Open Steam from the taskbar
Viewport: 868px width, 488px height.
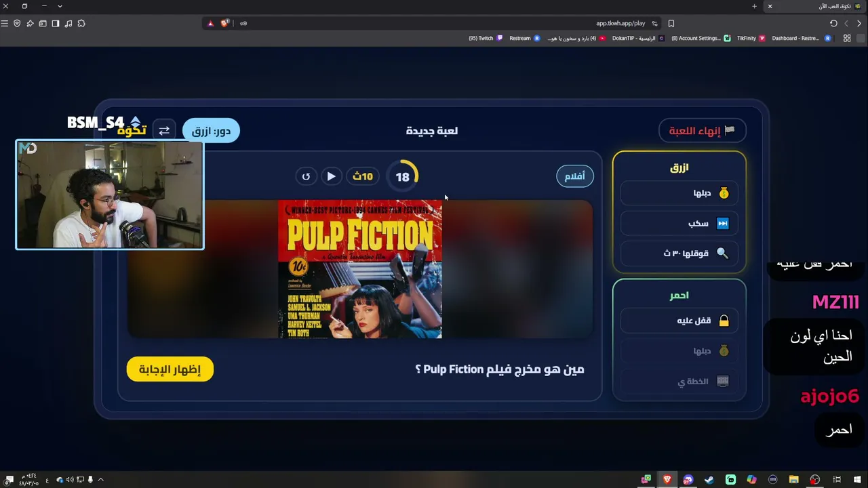[x=709, y=480]
